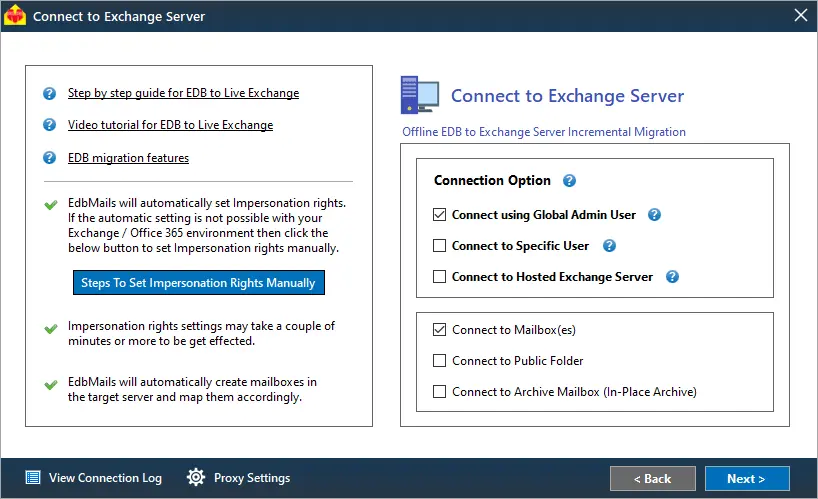Click question icon beside video tutorial link
This screenshot has height=499, width=818.
pyautogui.click(x=50, y=125)
